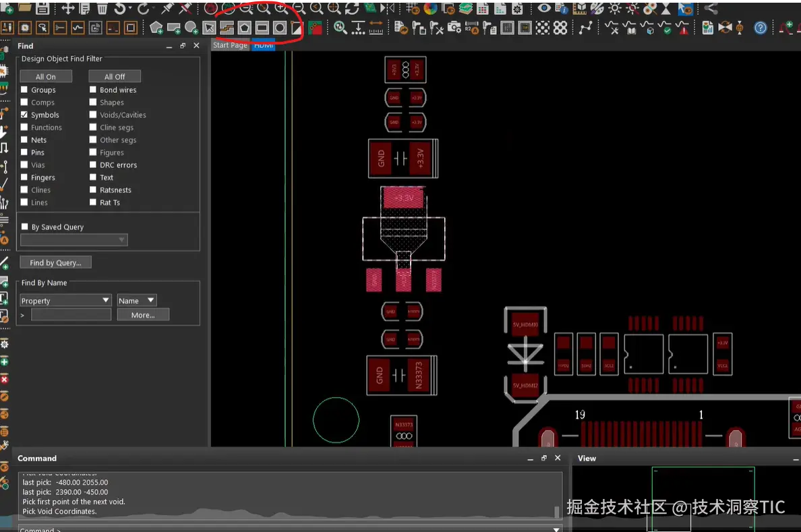The image size is (801, 532).
Task: Open the Cross-section layer stack icon
Action: [x=465, y=7]
